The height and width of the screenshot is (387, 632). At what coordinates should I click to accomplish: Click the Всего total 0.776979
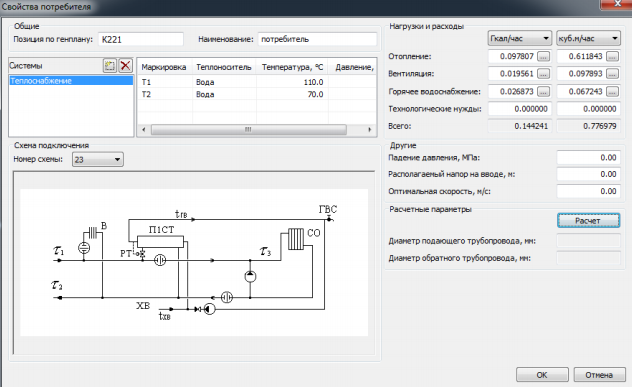588,126
